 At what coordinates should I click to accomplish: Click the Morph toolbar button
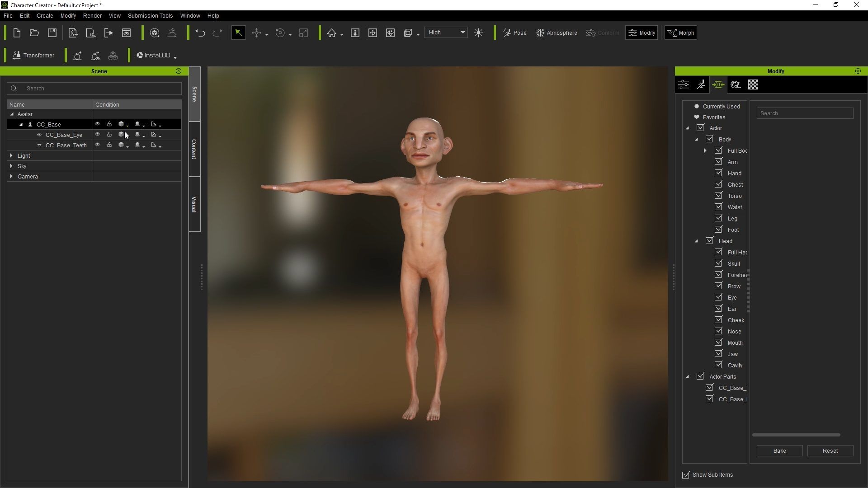pyautogui.click(x=681, y=33)
